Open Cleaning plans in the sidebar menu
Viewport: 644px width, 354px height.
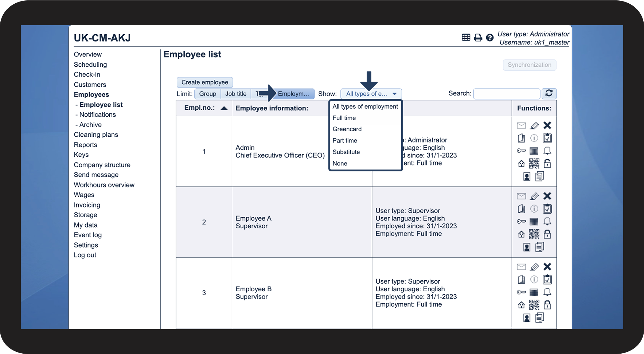[96, 135]
